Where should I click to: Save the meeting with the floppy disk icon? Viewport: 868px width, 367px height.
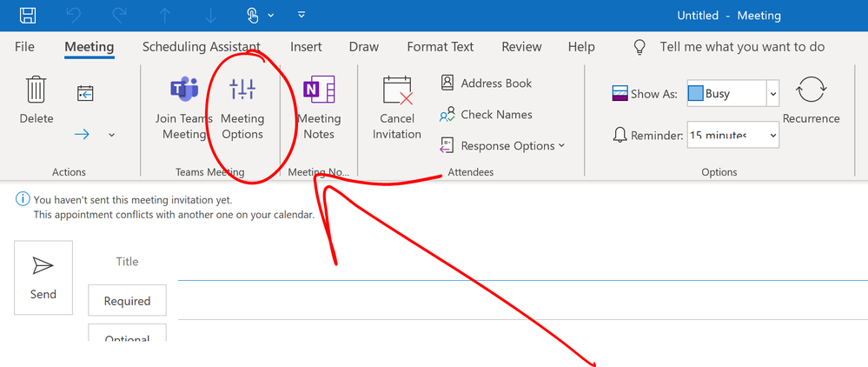point(28,15)
